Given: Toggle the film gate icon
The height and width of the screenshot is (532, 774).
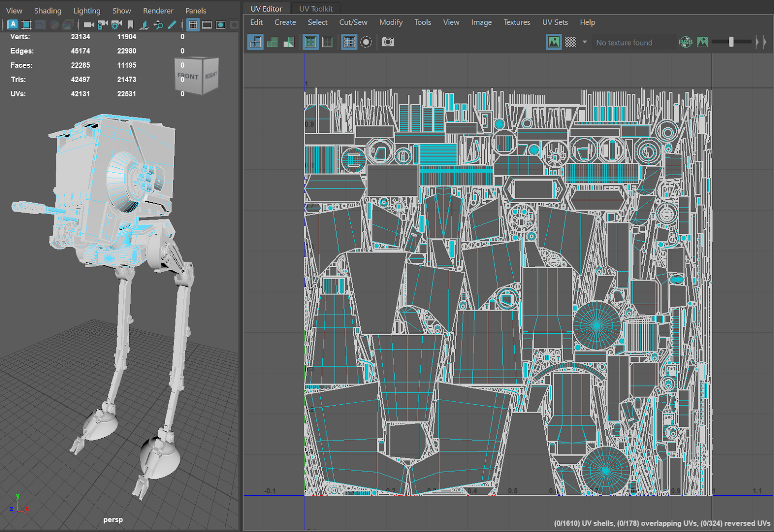Looking at the screenshot, I should click(x=207, y=25).
